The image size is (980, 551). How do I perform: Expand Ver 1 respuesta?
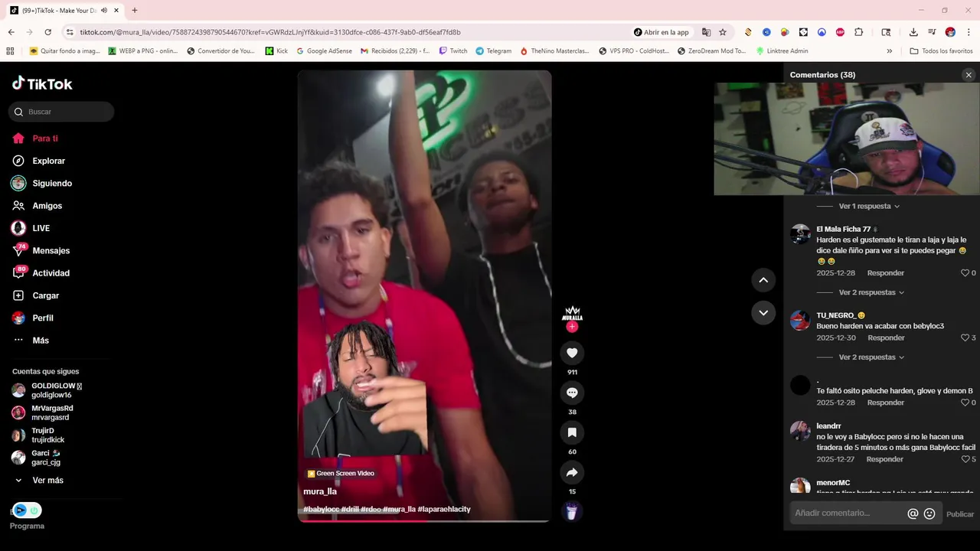[869, 207]
